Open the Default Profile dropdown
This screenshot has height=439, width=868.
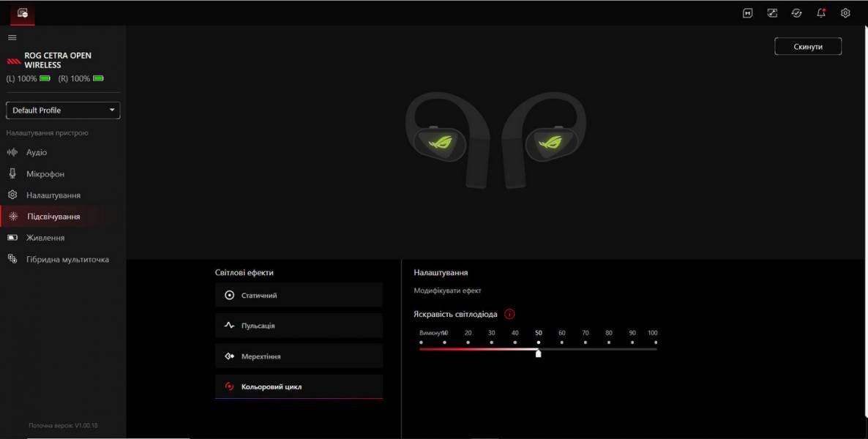coord(62,110)
